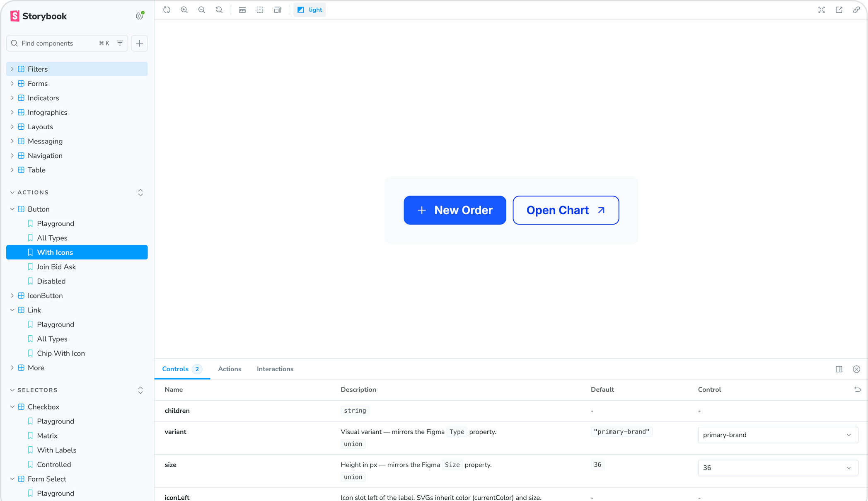Focus the Find components search field
The height and width of the screenshot is (501, 868).
(x=67, y=43)
